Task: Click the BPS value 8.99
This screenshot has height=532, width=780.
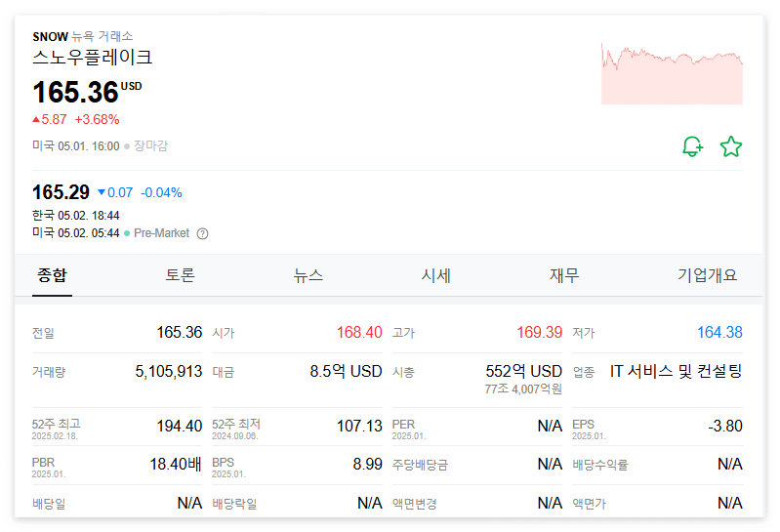Action: 368,465
